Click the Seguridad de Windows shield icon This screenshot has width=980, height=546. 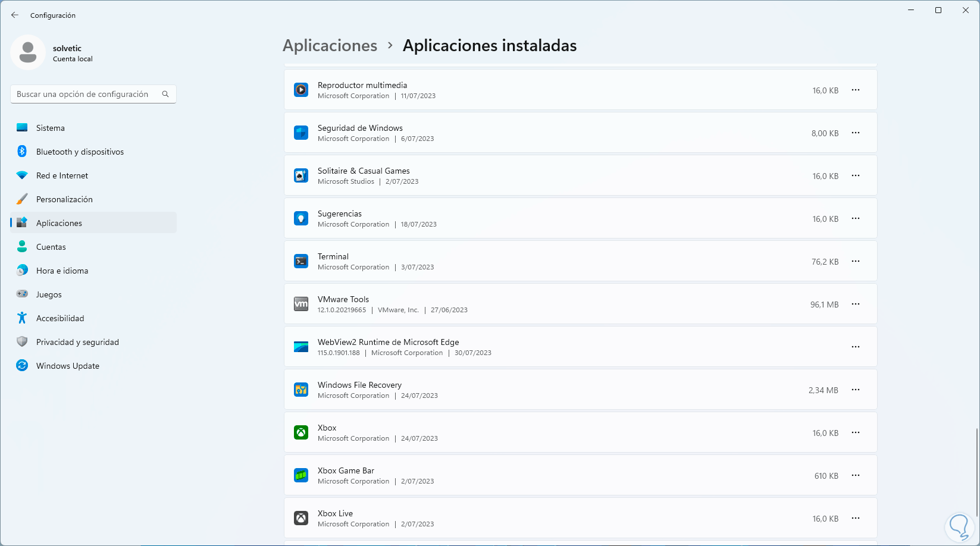(x=301, y=133)
